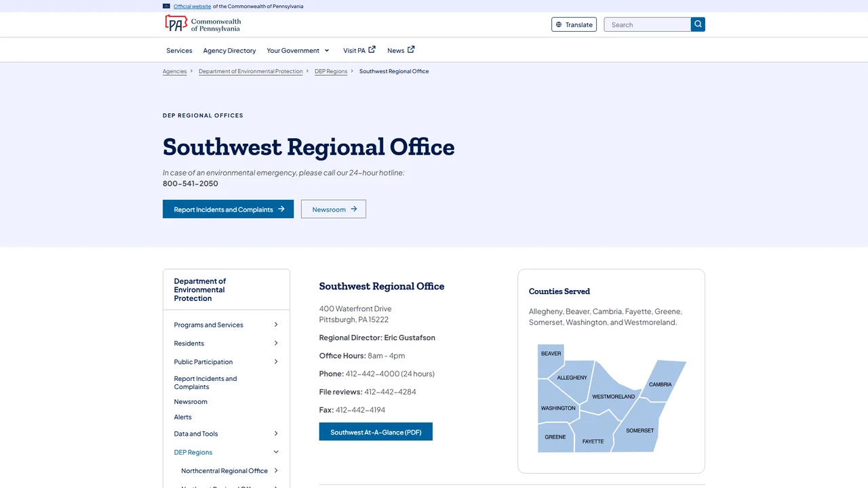Open the Agency Directory menu item
Image resolution: width=868 pixels, height=488 pixels.
[229, 50]
